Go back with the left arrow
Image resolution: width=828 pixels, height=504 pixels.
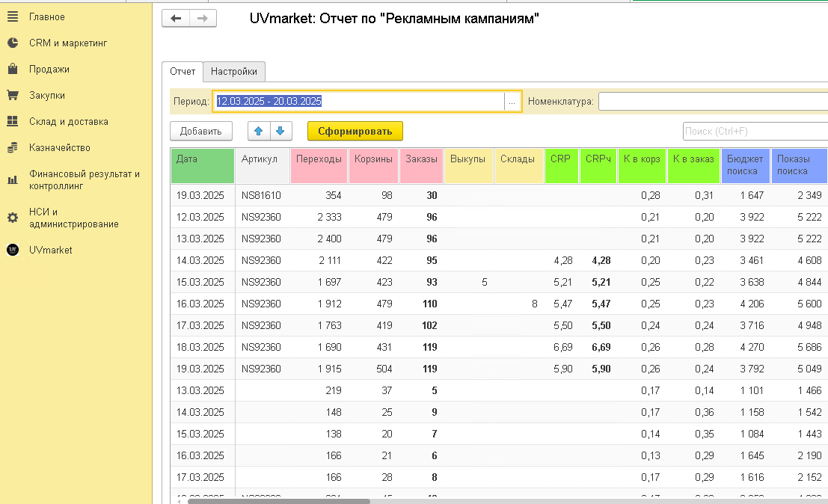[x=176, y=19]
